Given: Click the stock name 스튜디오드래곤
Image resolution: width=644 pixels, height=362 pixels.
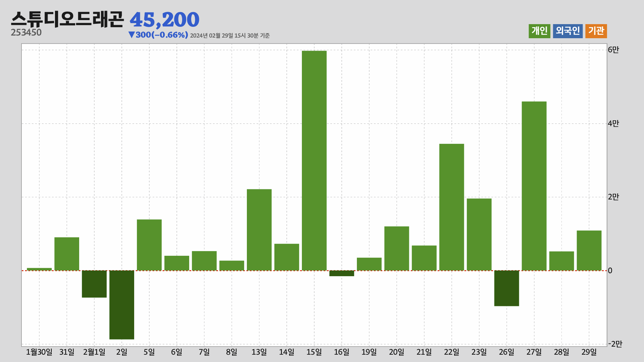Looking at the screenshot, I should tap(67, 19).
